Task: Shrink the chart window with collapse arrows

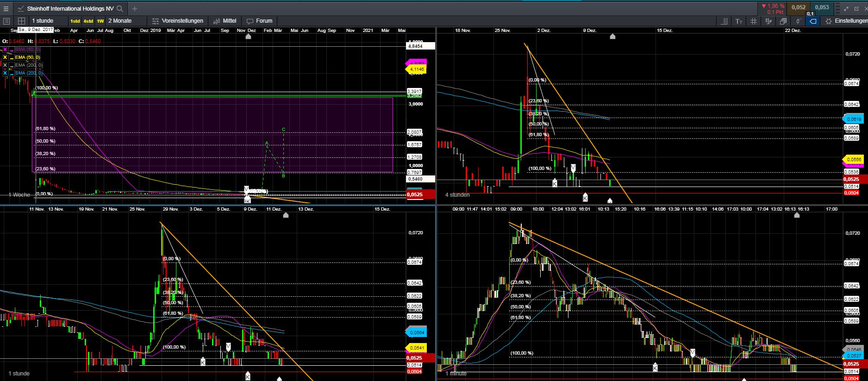Action: coord(846,8)
